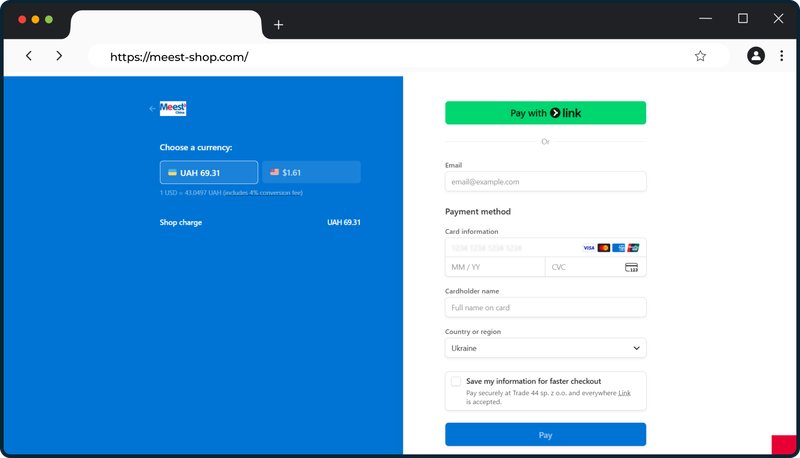Click the Pay with Link button
Screen dimensions: 800x458
pyautogui.click(x=545, y=113)
